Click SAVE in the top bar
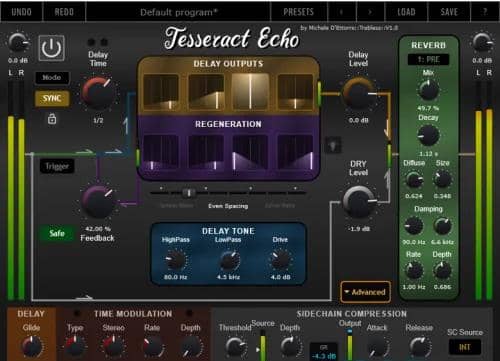 [x=449, y=12]
